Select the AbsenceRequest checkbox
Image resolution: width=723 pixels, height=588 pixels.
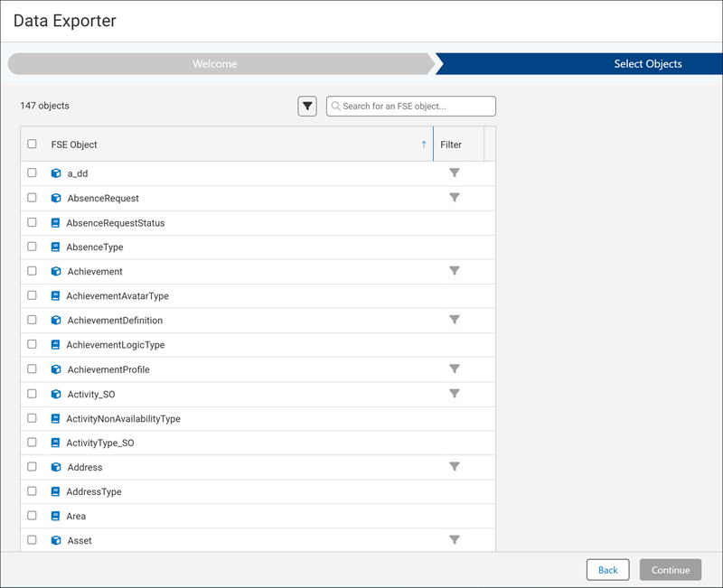tap(32, 198)
